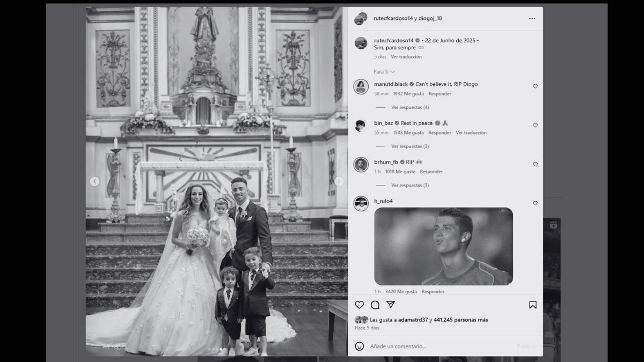Go to previous photo with left carousel arrow

coord(94,181)
